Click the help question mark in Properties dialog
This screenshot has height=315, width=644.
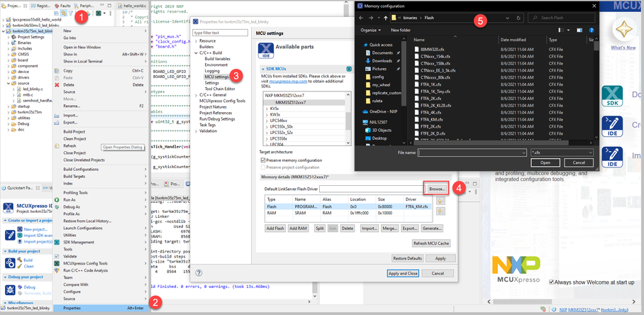(x=199, y=272)
